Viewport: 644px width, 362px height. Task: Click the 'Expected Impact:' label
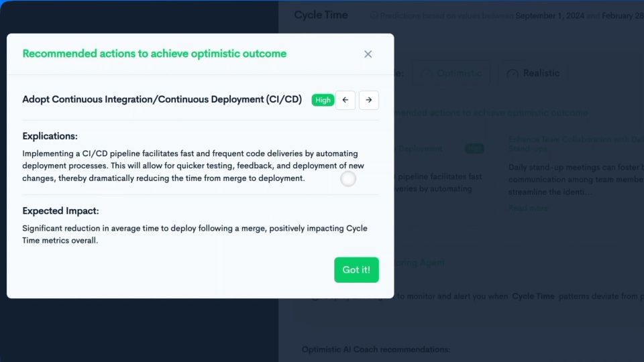pos(61,211)
